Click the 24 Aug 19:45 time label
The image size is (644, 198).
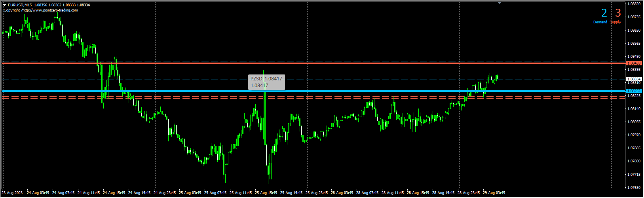[x=139, y=193]
